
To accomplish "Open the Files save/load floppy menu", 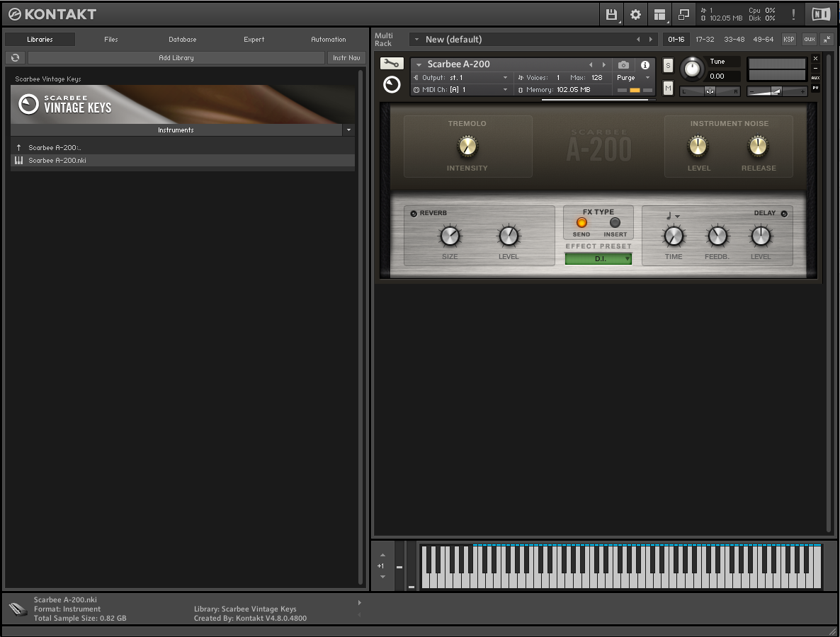I will tap(611, 14).
